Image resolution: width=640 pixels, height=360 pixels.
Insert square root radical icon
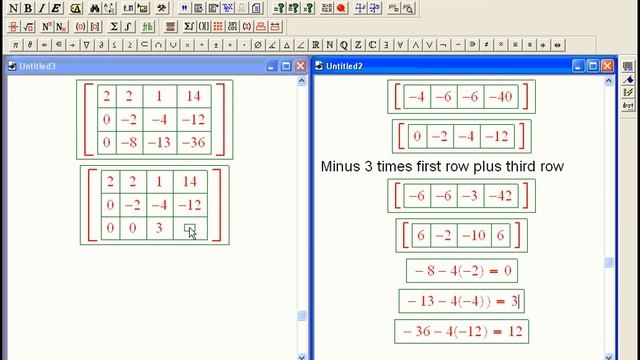(x=28, y=27)
